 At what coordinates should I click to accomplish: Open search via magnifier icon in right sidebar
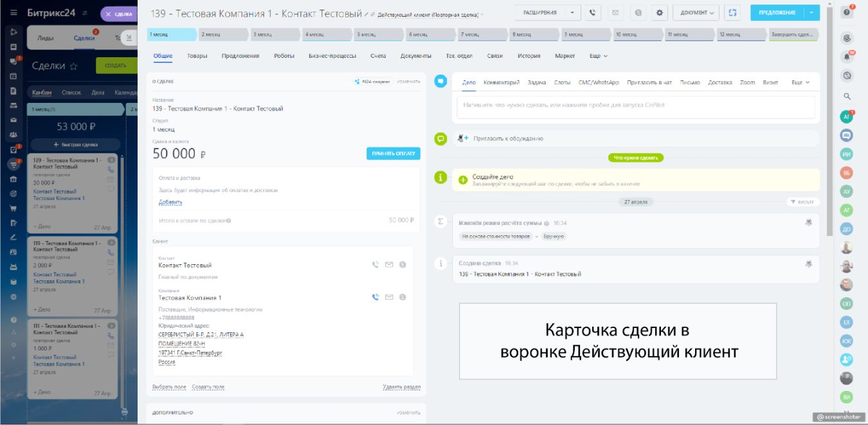[x=847, y=96]
